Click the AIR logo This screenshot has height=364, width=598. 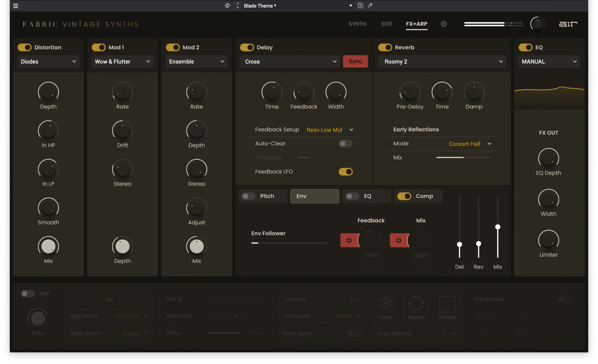tap(568, 24)
